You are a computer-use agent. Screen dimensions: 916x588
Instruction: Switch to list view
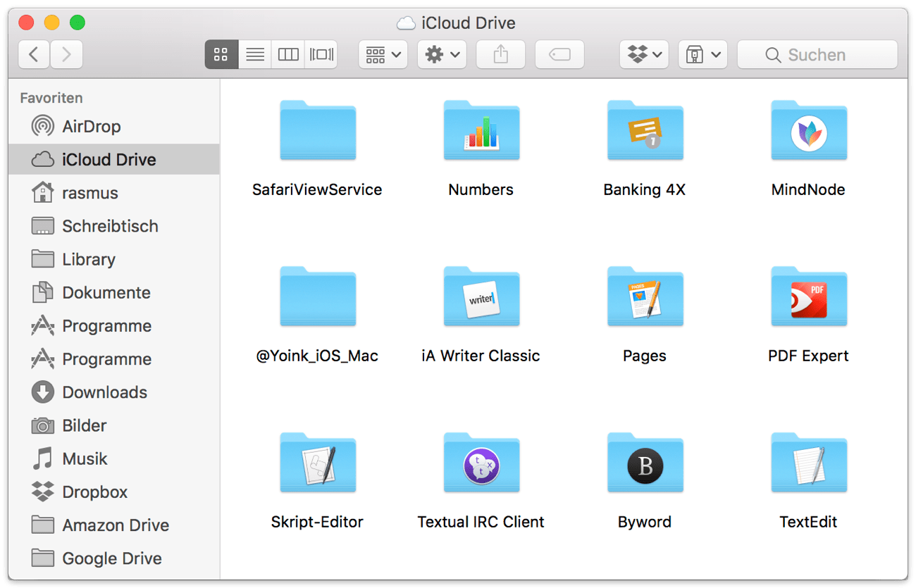[254, 54]
